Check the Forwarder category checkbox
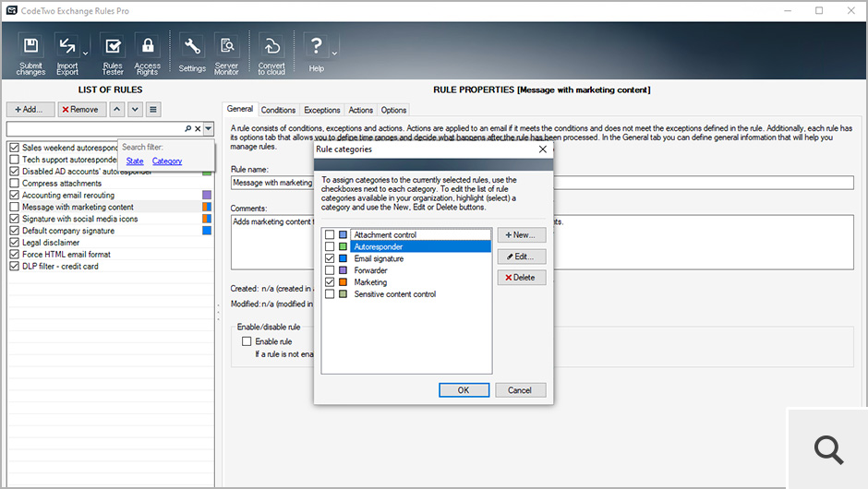This screenshot has width=868, height=489. 330,270
